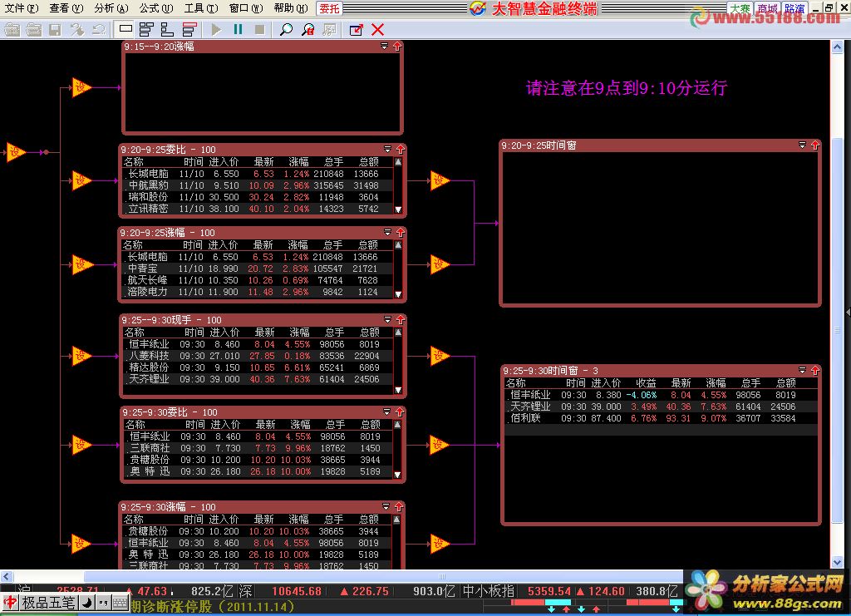Click the 商城 button in title bar
The width and height of the screenshot is (851, 616).
767,8
